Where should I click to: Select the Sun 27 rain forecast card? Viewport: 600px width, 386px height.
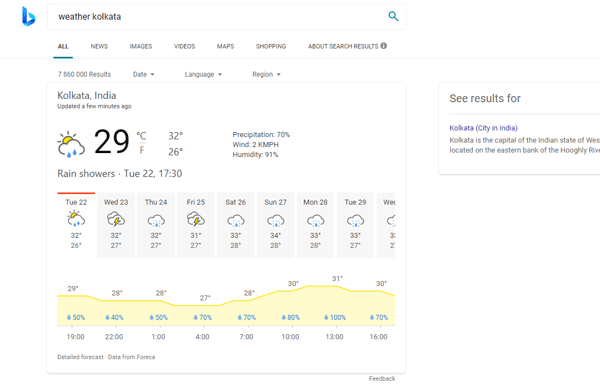coord(276,225)
